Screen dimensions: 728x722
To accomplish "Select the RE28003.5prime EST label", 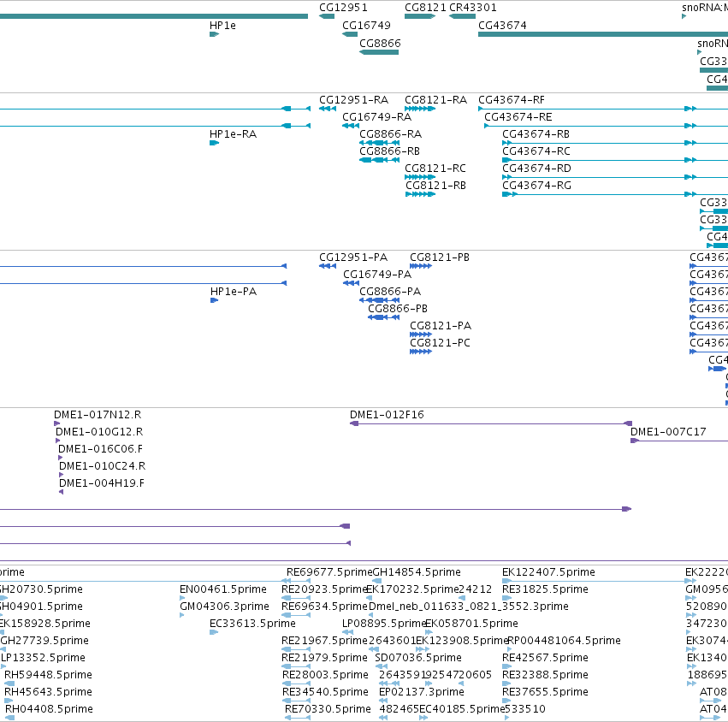I will point(325,676).
